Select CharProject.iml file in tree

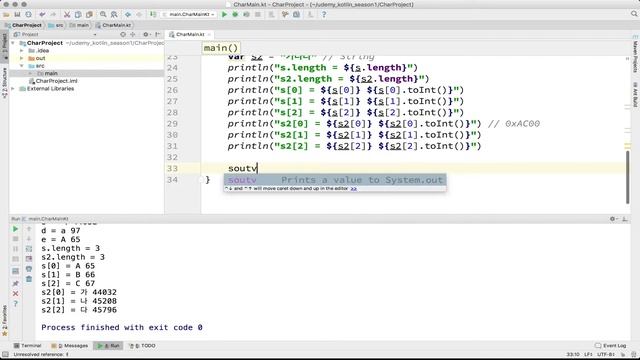coord(53,81)
